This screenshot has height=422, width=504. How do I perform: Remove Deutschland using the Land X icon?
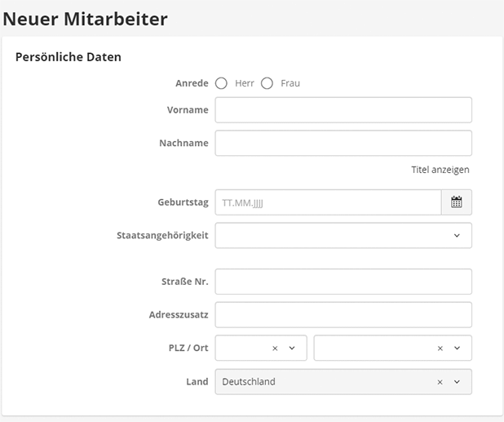440,381
